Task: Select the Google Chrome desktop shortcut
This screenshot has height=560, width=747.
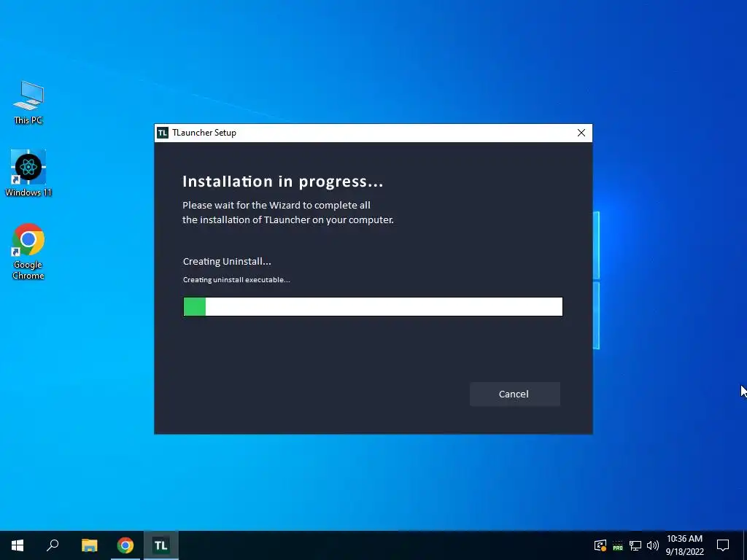Action: [28, 252]
